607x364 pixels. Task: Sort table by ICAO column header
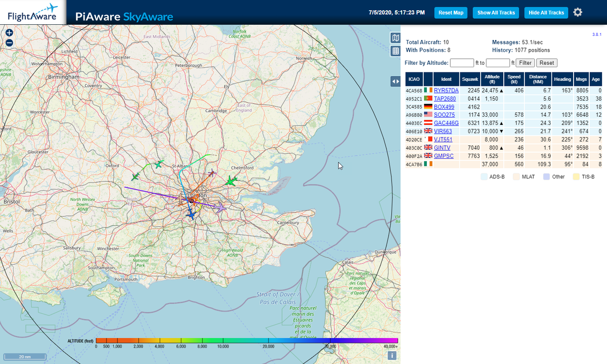point(414,79)
